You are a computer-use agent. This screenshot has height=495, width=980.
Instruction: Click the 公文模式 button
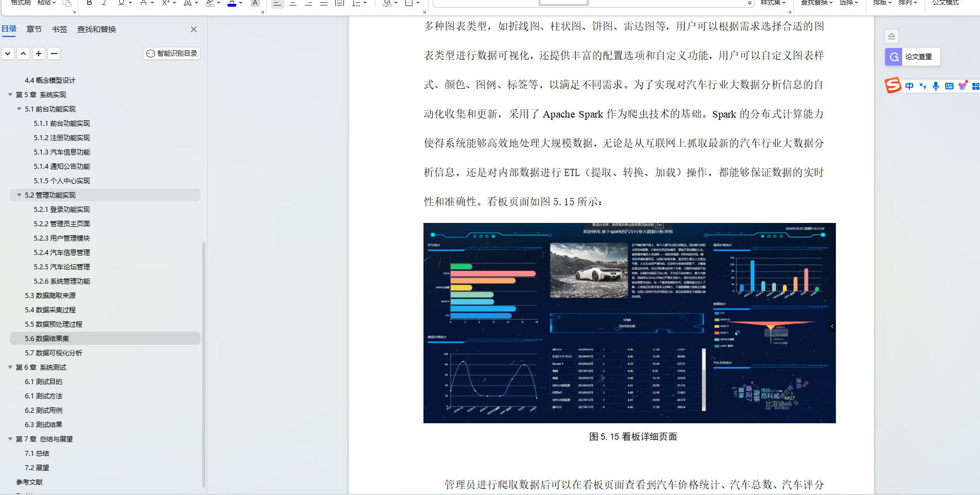945,3
